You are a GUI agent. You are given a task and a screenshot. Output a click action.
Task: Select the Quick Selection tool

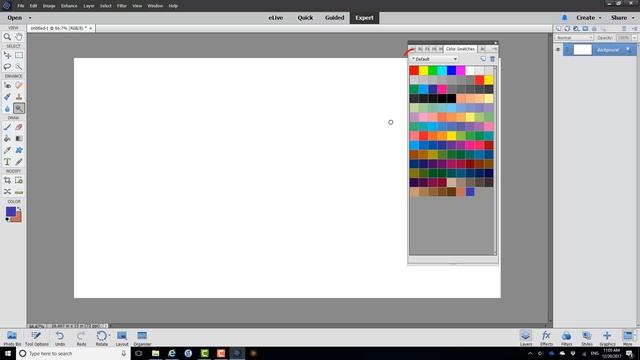point(19,67)
